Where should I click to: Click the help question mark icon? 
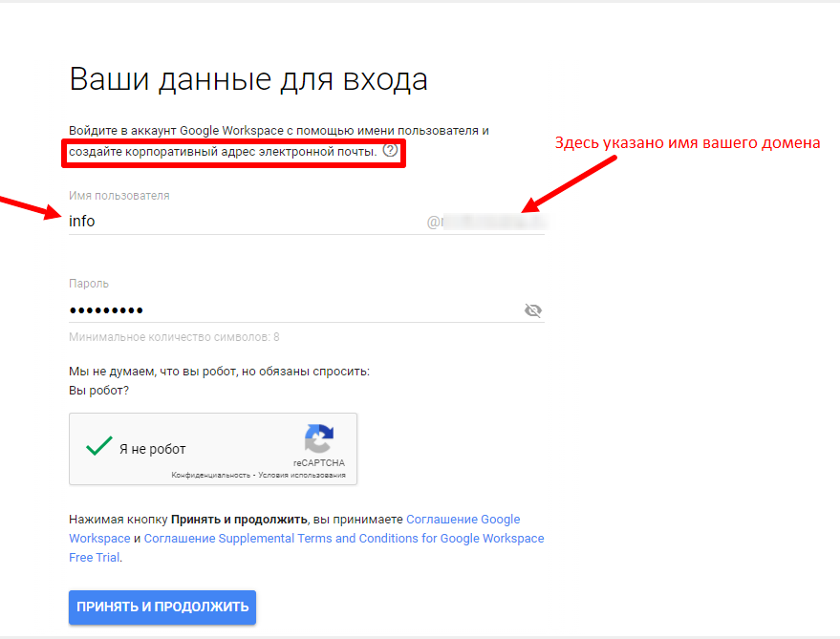point(390,151)
